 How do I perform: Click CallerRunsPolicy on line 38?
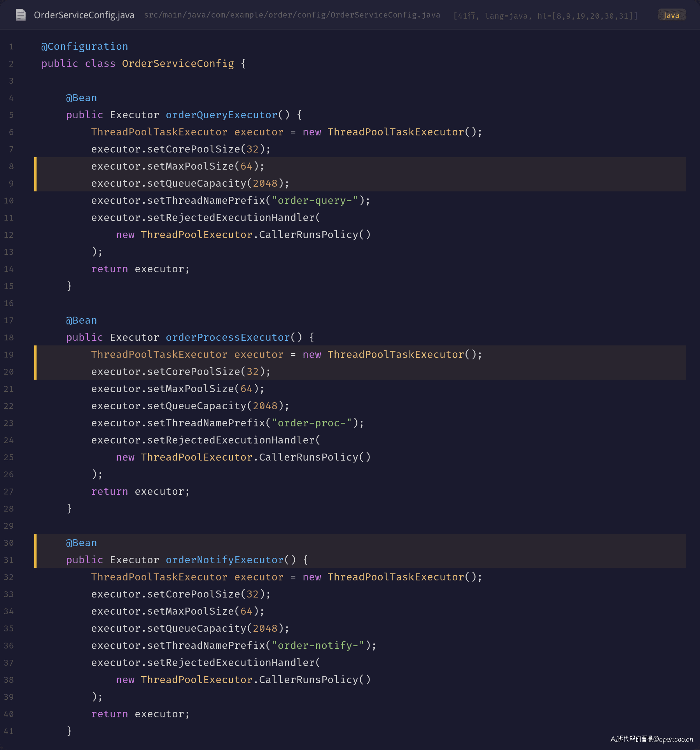coord(309,680)
